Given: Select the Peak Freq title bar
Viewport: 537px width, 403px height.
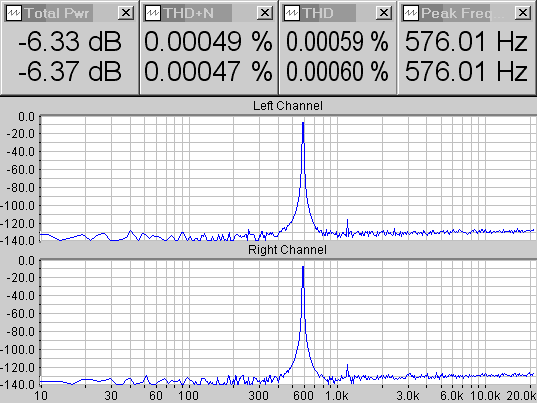Looking at the screenshot, I should [454, 13].
